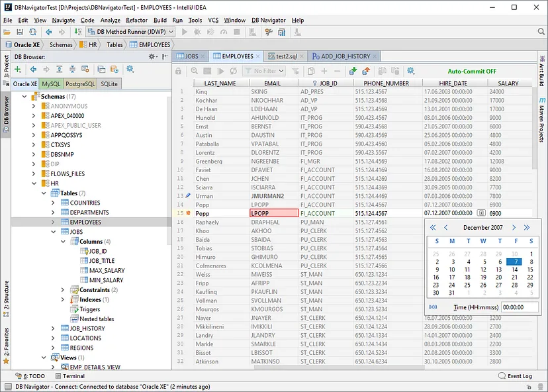Go to previous year in calendar popup
The width and height of the screenshot is (548, 392).
pos(433,228)
